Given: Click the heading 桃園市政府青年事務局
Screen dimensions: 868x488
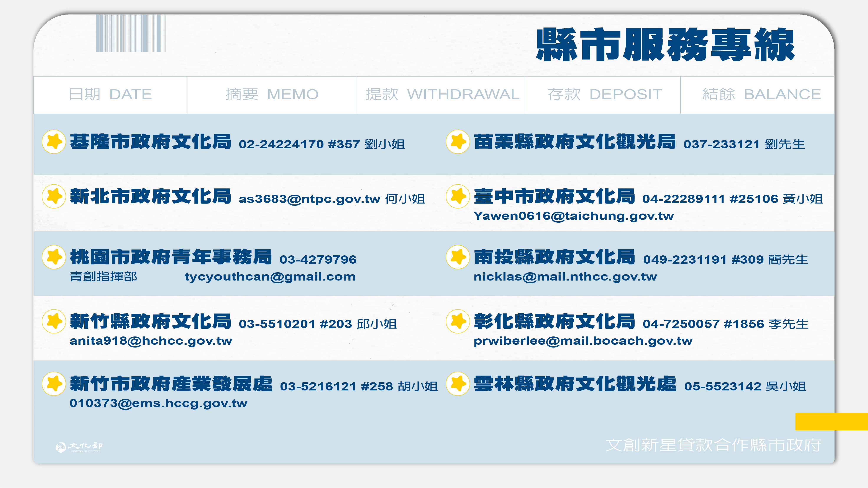Looking at the screenshot, I should coord(171,257).
